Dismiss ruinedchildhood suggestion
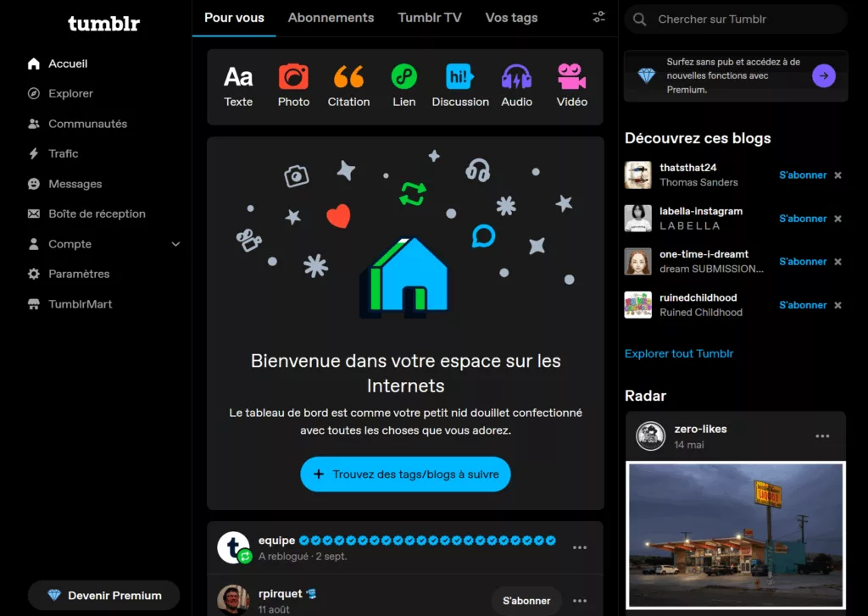Screen dimensions: 868x616 click(838, 305)
